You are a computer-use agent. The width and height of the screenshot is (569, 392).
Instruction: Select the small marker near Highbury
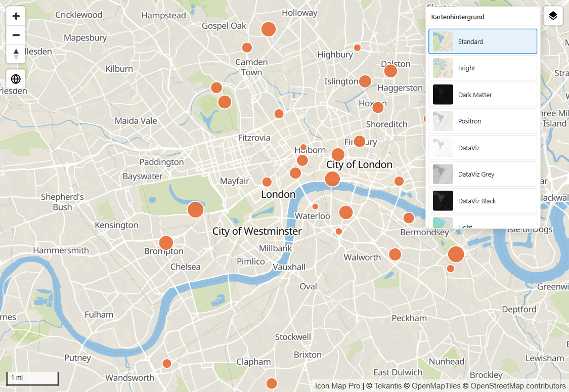coord(357,48)
